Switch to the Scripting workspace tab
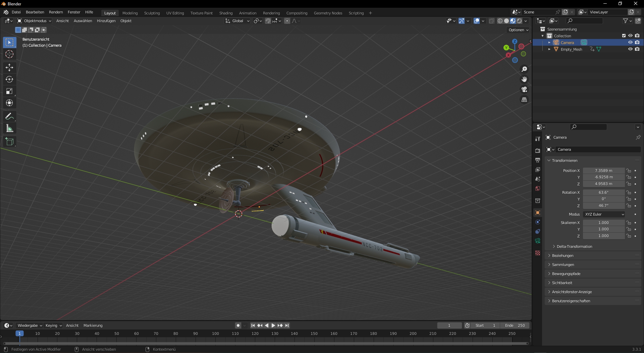644x353 pixels. (356, 13)
